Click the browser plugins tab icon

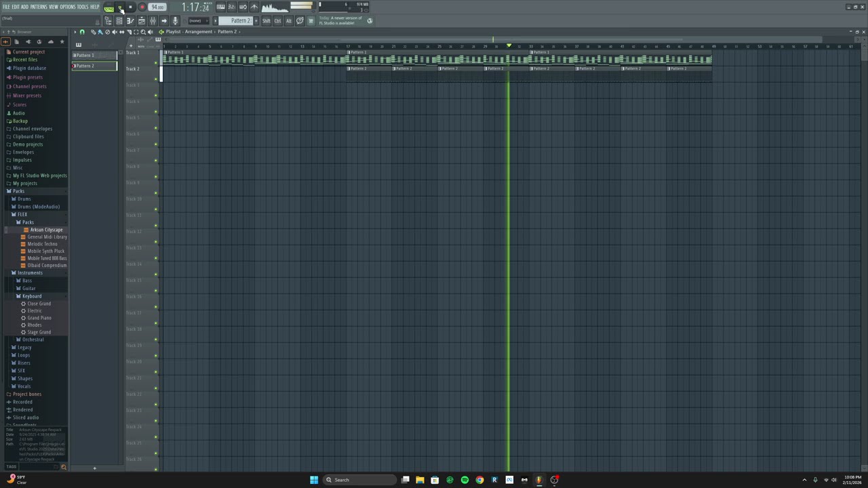pyautogui.click(x=28, y=42)
